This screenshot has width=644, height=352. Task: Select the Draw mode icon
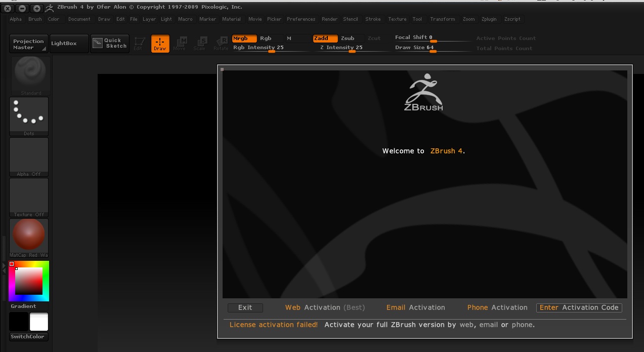pyautogui.click(x=160, y=44)
